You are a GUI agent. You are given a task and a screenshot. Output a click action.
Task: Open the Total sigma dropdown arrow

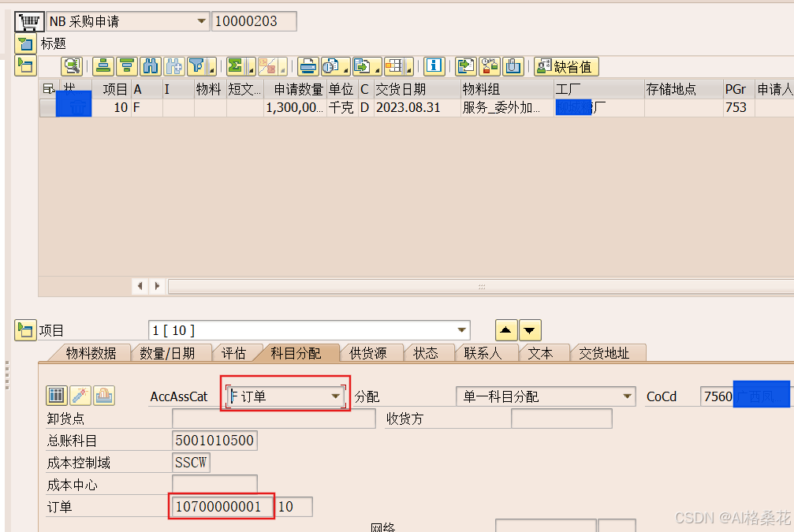252,67
